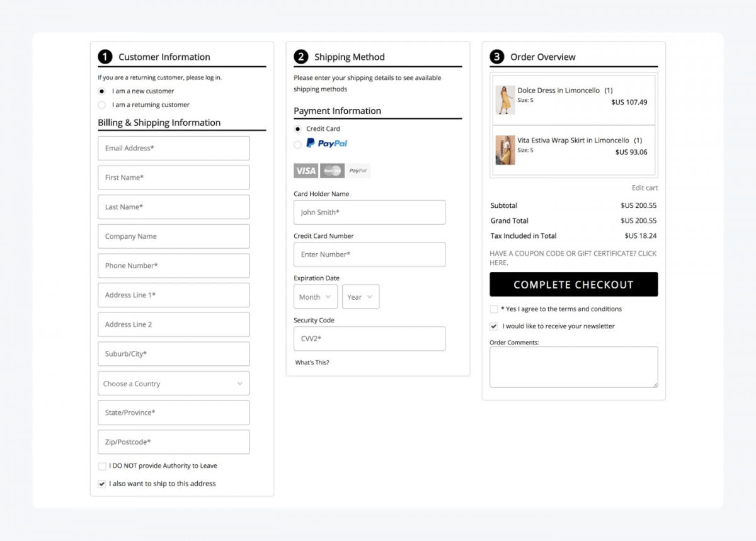Check 'I DO NOT provide Authority to Leave'

(x=102, y=466)
